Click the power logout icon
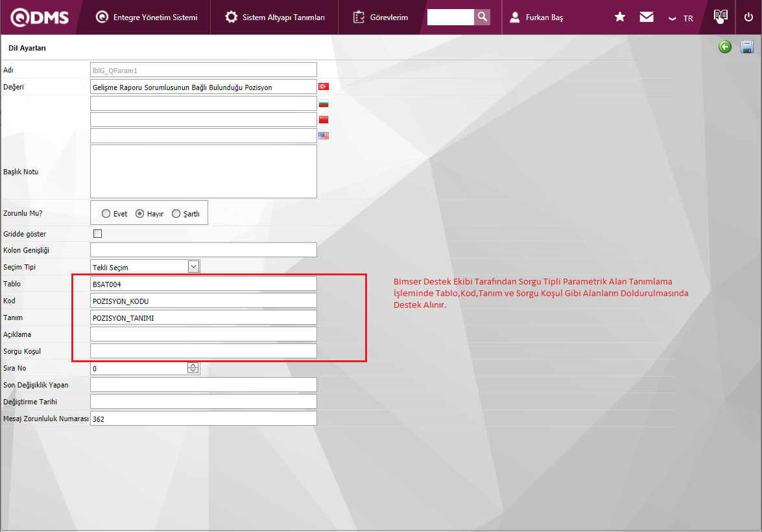The width and height of the screenshot is (762, 532). pyautogui.click(x=748, y=17)
